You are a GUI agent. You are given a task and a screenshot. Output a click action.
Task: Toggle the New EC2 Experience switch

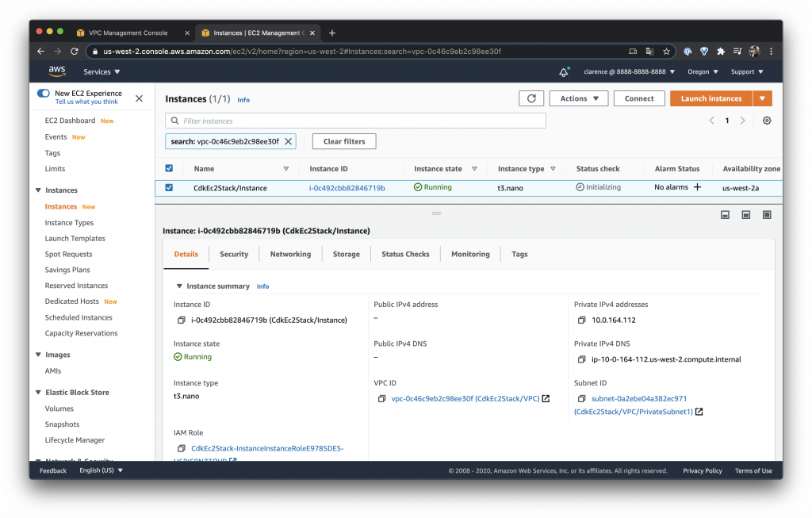44,94
